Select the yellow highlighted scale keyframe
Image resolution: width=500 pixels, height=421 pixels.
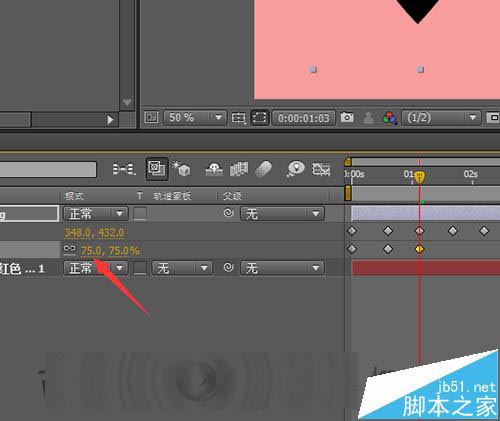pos(419,249)
